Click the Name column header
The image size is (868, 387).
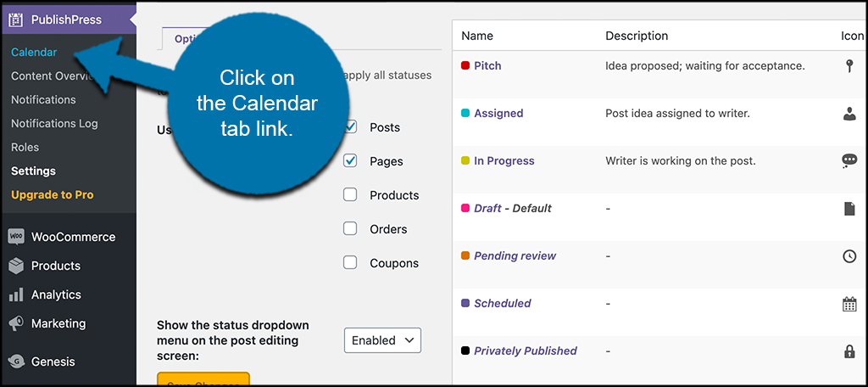[x=477, y=36]
